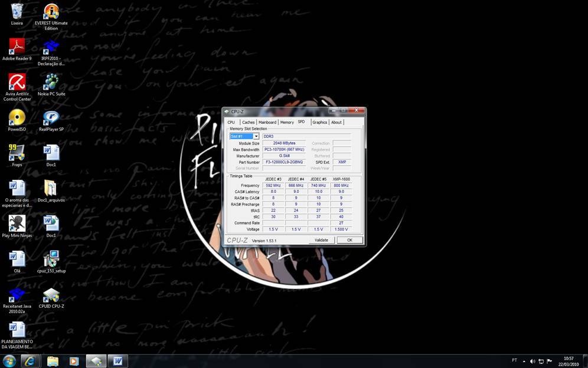Launch Internet Explorer from the taskbar
The width and height of the screenshot is (588, 368).
(x=30, y=361)
